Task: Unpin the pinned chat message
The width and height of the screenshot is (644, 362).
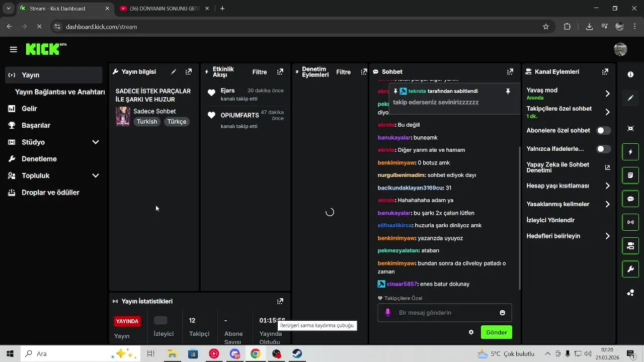Action: point(508,91)
